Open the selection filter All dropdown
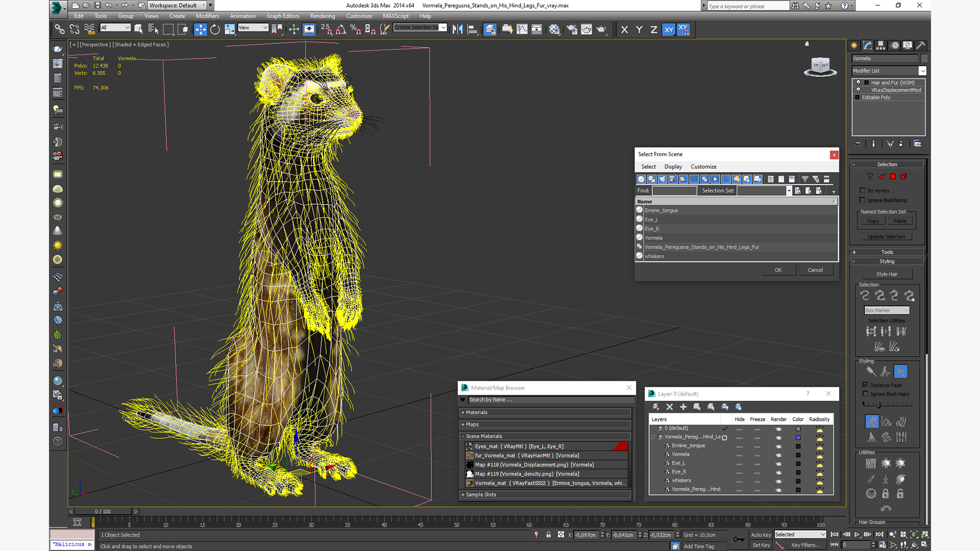The width and height of the screenshot is (980, 551). (115, 28)
